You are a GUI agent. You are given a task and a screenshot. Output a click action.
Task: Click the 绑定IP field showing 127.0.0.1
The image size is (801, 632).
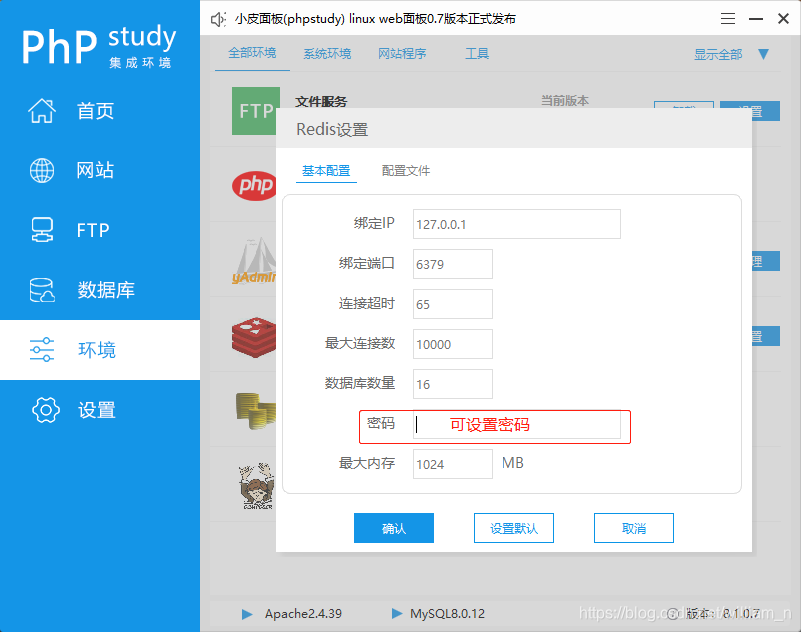pos(516,224)
